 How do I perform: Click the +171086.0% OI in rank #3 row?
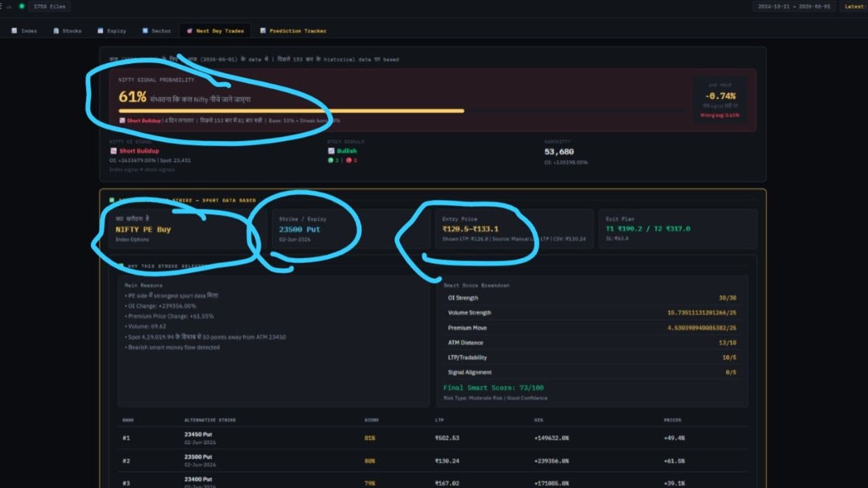click(551, 483)
